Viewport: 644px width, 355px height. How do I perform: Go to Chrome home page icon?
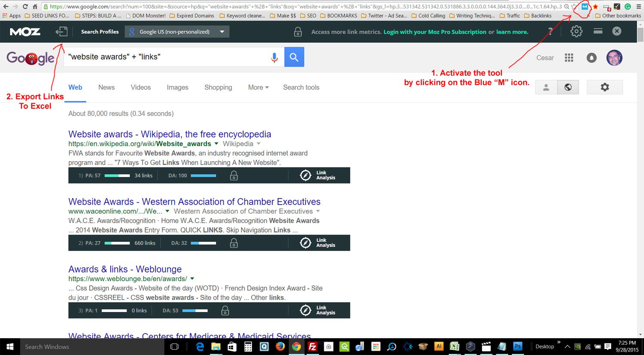coord(35,6)
